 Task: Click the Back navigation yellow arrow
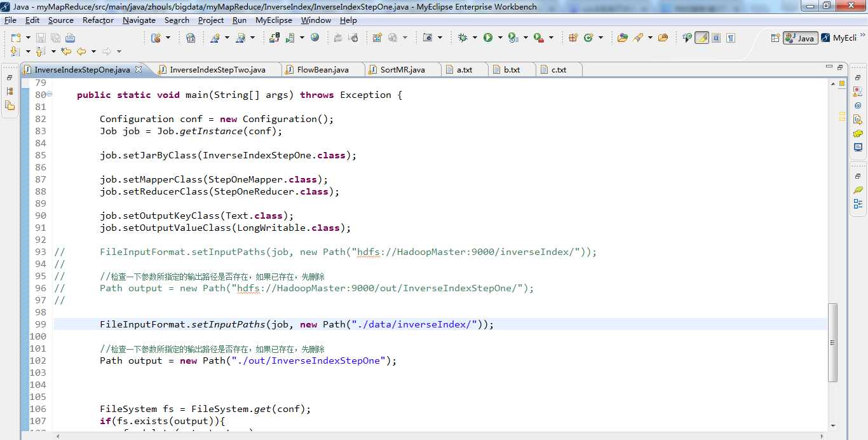[x=81, y=52]
